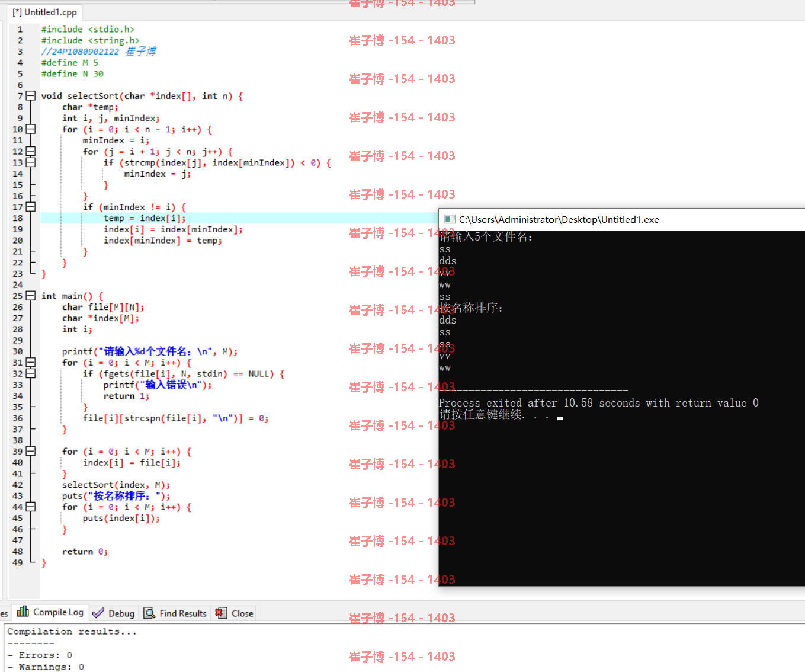Collapse the puts loop fold at line 44

(x=31, y=507)
